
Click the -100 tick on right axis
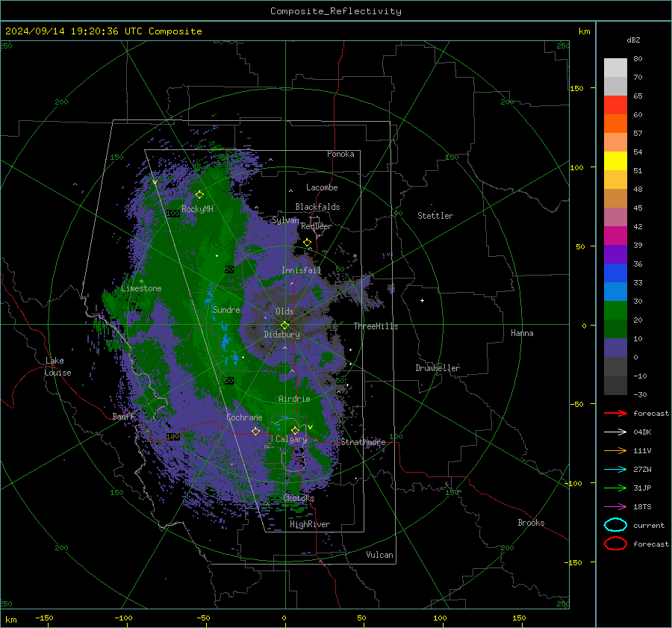[573, 483]
